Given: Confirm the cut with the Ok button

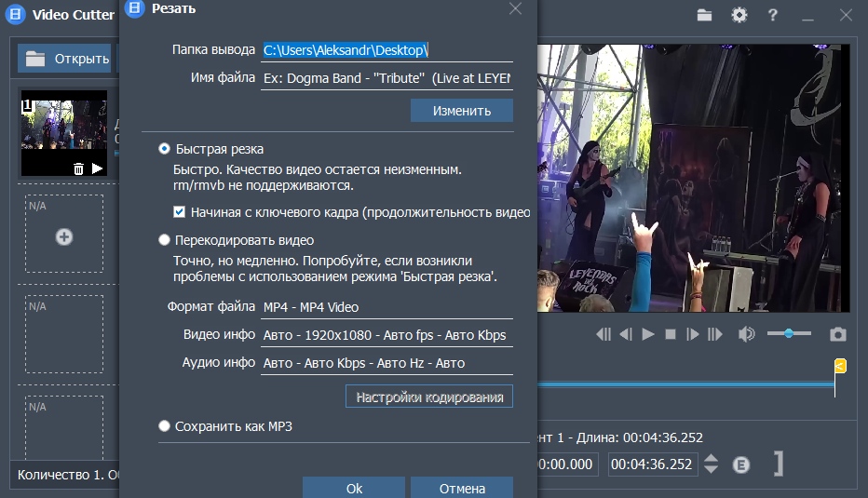Looking at the screenshot, I should tap(354, 488).
